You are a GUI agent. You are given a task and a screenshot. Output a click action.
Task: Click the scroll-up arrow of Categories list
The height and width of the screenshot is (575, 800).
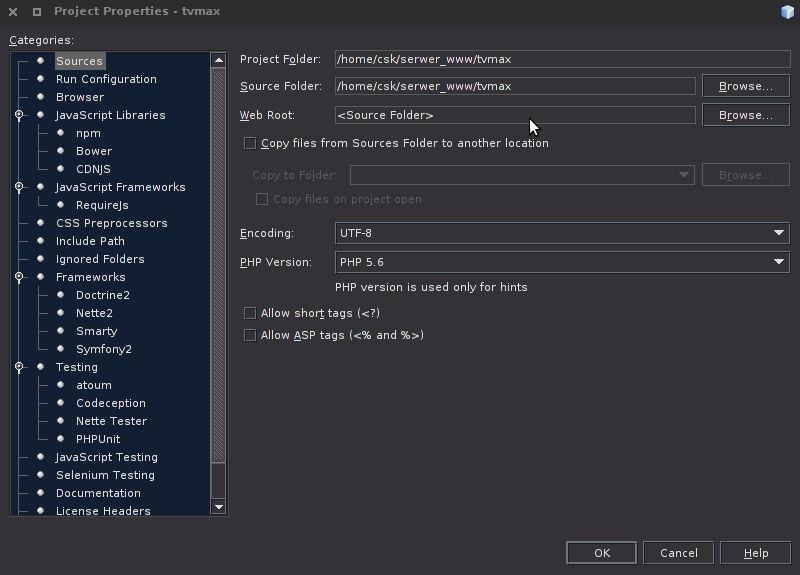tap(219, 60)
